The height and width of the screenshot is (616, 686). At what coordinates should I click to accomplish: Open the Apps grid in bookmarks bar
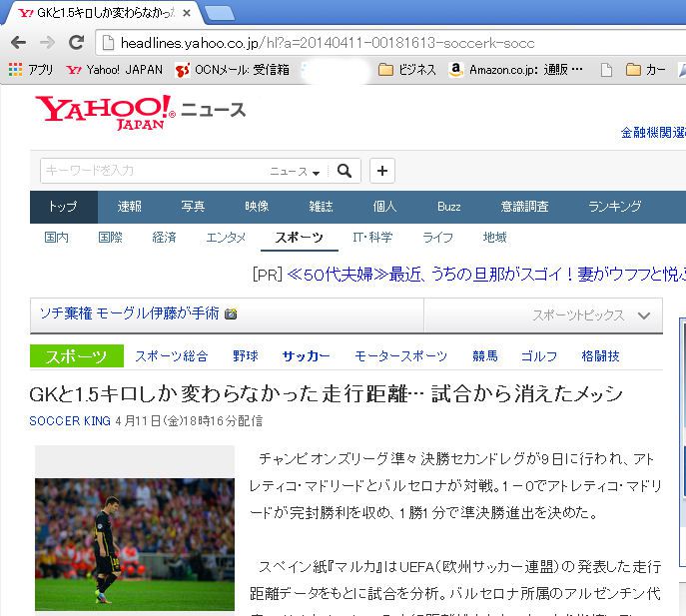pyautogui.click(x=31, y=70)
